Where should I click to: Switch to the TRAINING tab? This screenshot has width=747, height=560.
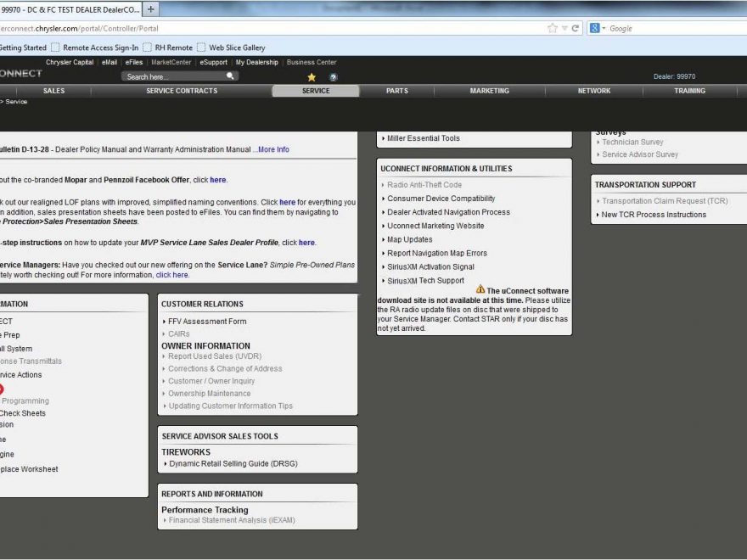[689, 91]
